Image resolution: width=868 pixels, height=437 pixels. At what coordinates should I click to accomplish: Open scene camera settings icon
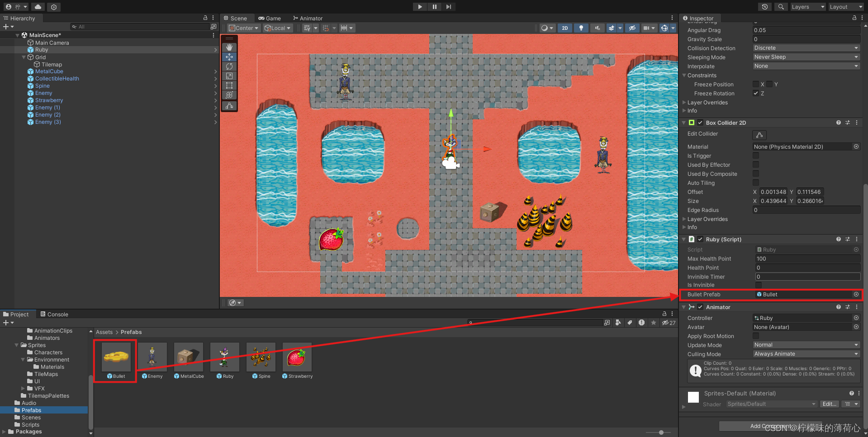646,28
